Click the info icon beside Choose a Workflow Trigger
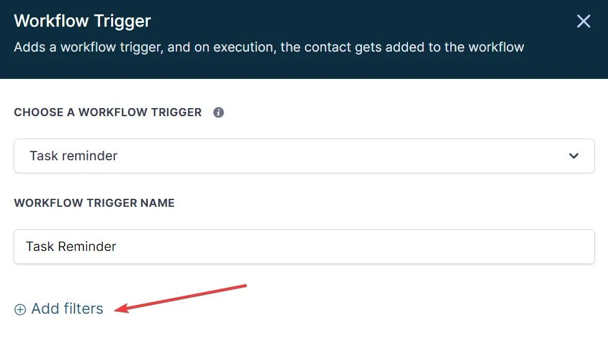The image size is (608, 364). (x=219, y=112)
